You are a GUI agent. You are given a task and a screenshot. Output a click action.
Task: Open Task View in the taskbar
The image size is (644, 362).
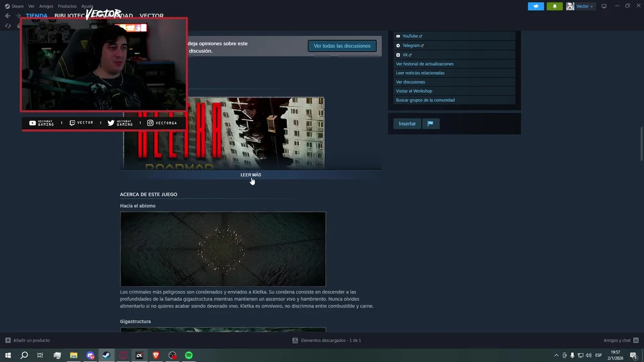click(40, 355)
